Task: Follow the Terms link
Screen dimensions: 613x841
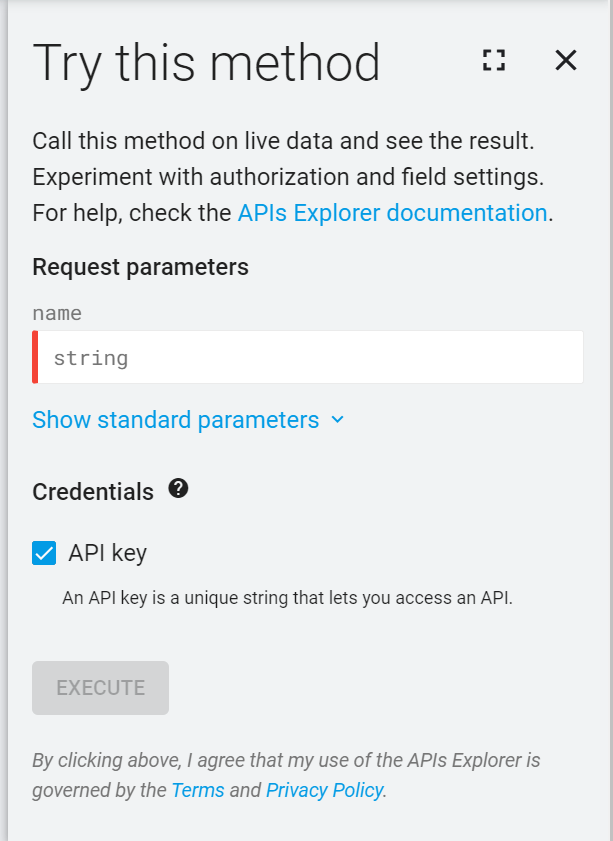Action: pyautogui.click(x=198, y=790)
